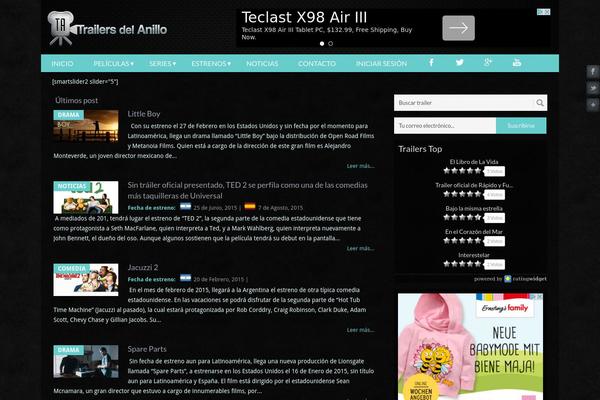Expand the PELÍCULAS dropdown menu
Viewport: 600px width, 400px height.
pyautogui.click(x=113, y=64)
